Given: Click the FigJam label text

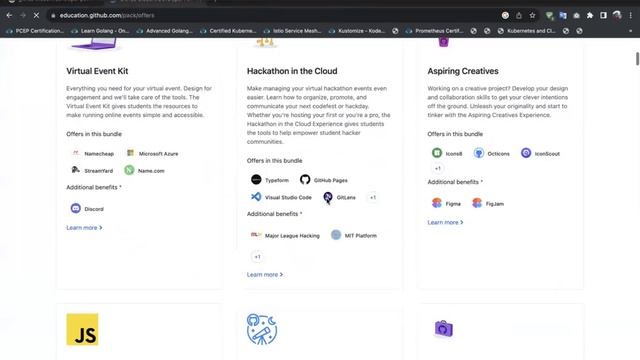Looking at the screenshot, I should click(x=495, y=204).
